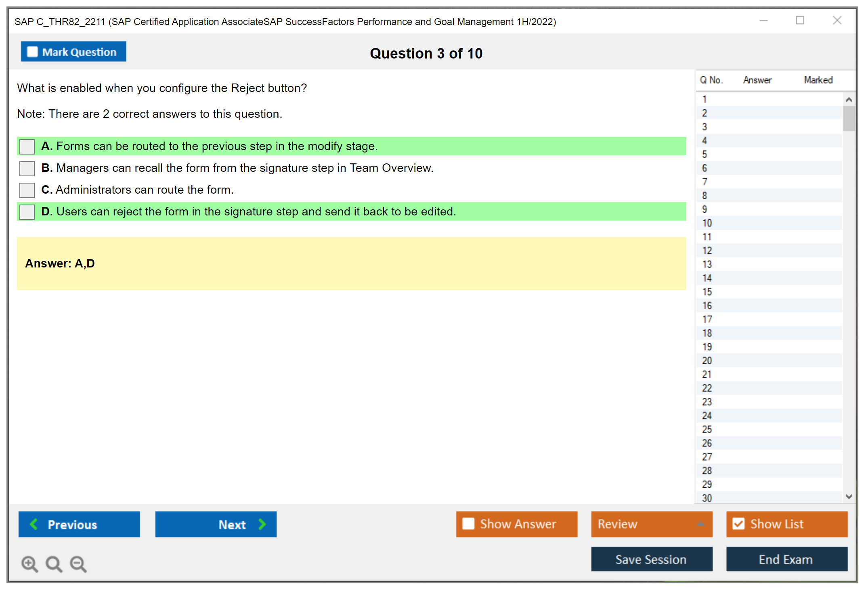Click the zoom in magnifier icon
This screenshot has width=868, height=593.
29,563
